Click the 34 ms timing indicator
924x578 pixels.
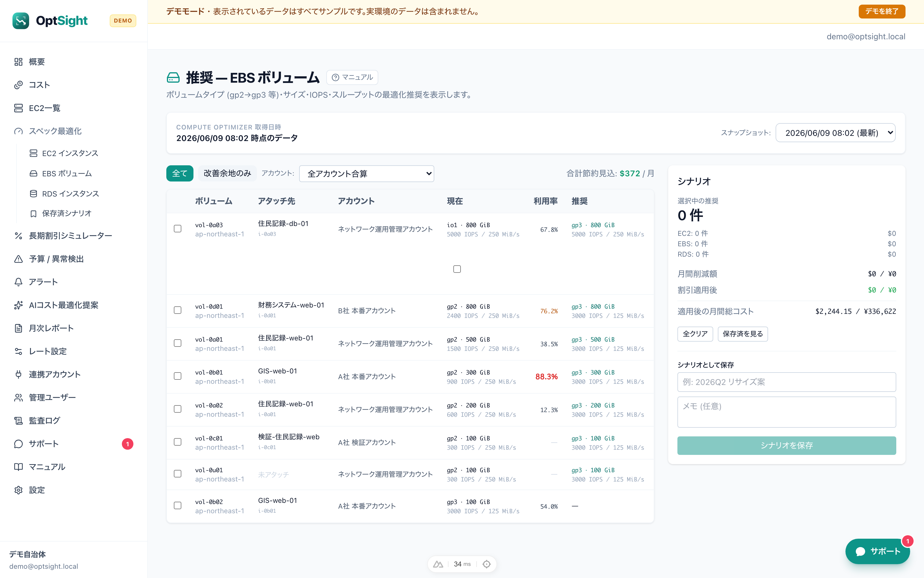pyautogui.click(x=462, y=564)
